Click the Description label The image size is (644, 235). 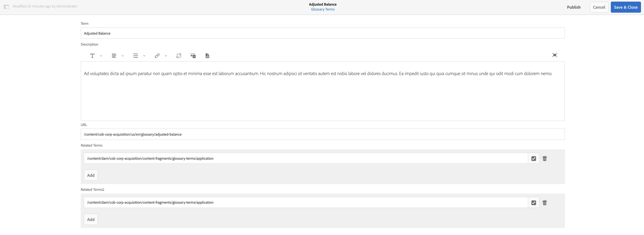tap(89, 44)
